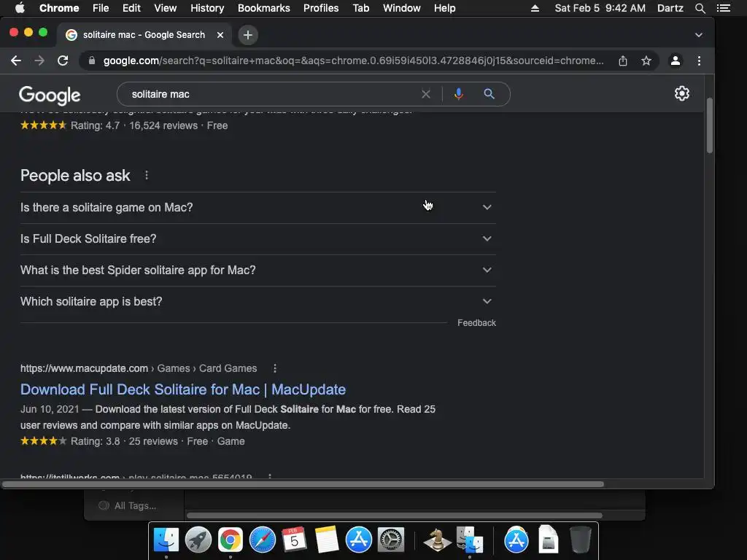Click the Dartz user name in menu bar

670,8
